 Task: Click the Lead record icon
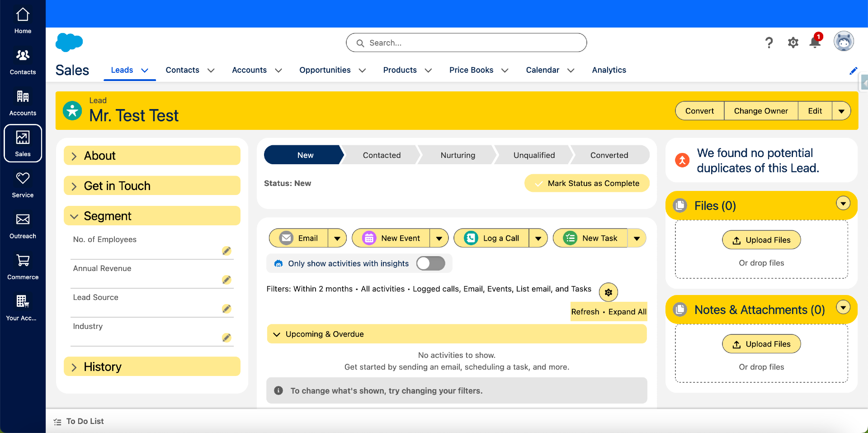coord(72,110)
